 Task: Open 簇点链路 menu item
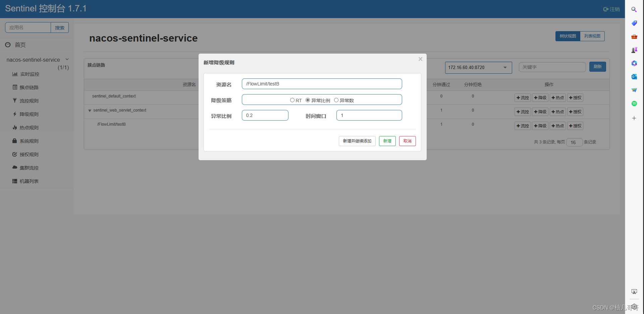point(29,87)
